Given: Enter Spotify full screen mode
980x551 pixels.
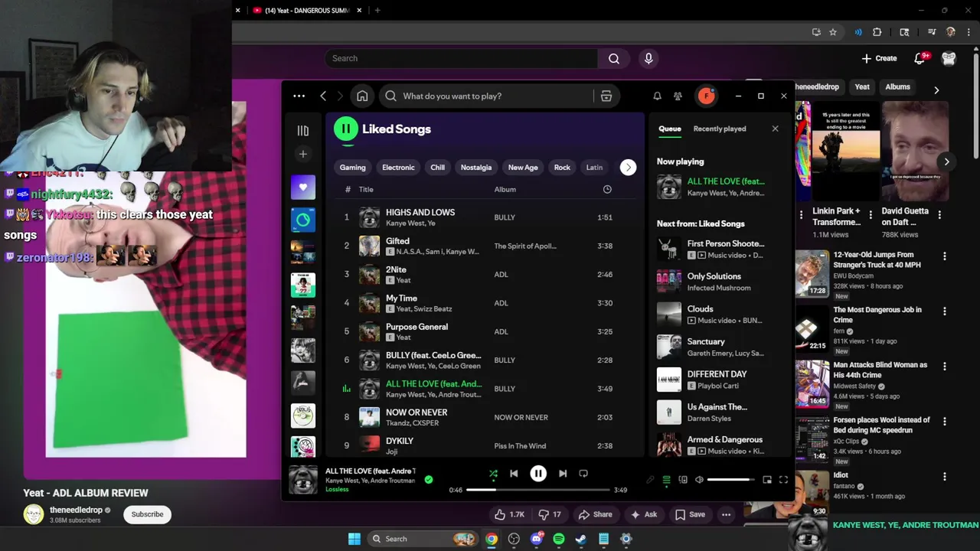Looking at the screenshot, I should [783, 480].
